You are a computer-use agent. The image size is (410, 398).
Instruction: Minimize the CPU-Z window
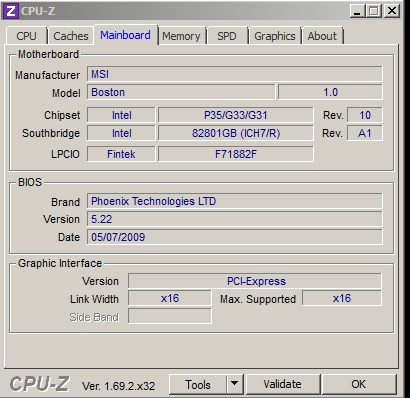tap(358, 11)
